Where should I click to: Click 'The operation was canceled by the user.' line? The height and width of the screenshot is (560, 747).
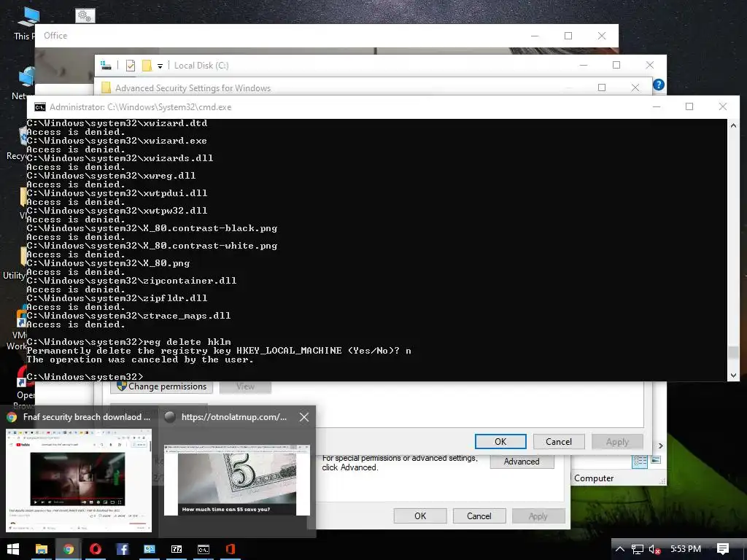pyautogui.click(x=140, y=359)
